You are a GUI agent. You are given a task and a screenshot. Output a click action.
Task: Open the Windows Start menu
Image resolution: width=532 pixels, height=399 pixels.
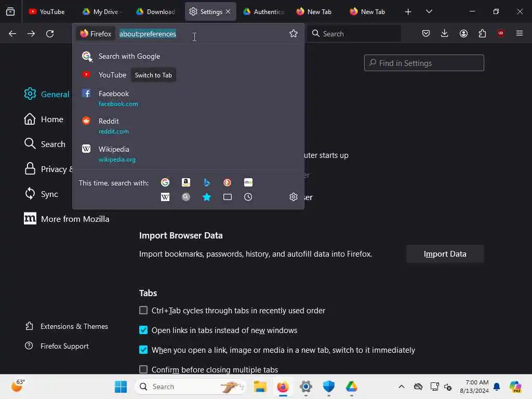coord(121,387)
